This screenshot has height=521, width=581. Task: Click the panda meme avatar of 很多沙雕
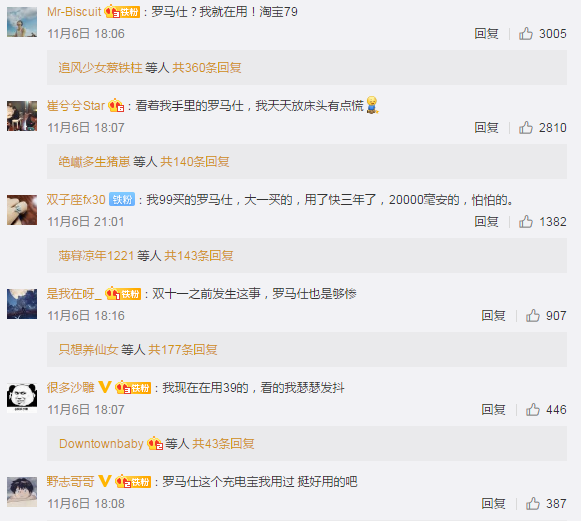pos(22,398)
